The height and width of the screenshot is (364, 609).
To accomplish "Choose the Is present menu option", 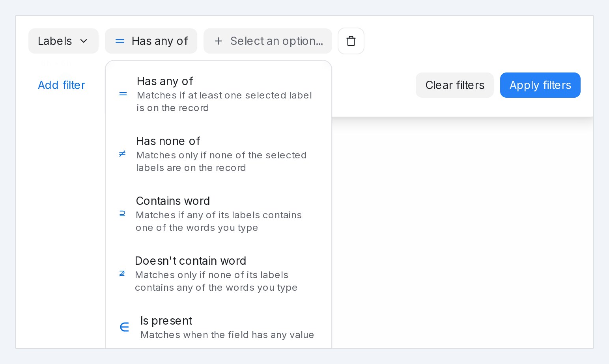I will pos(219,327).
